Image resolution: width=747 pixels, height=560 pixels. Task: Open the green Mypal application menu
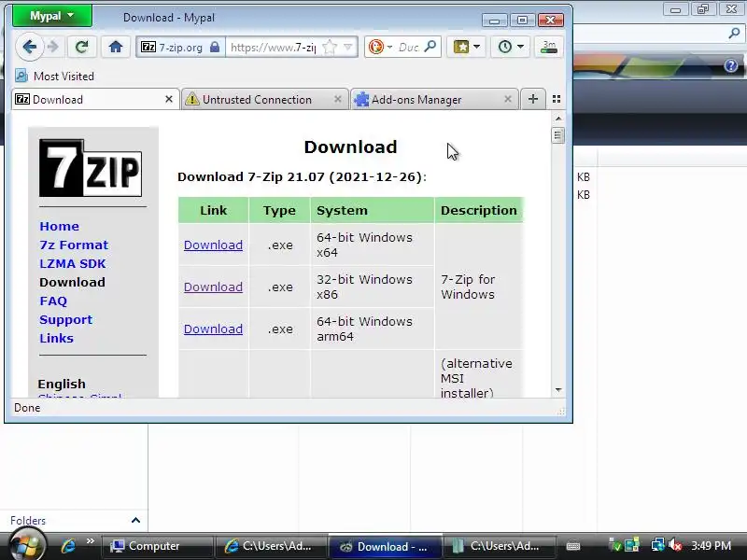tap(51, 16)
